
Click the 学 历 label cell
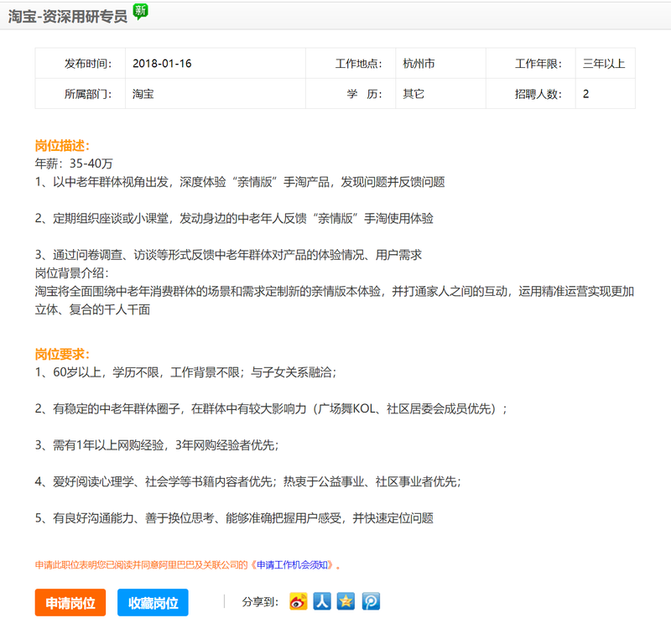coord(351,94)
